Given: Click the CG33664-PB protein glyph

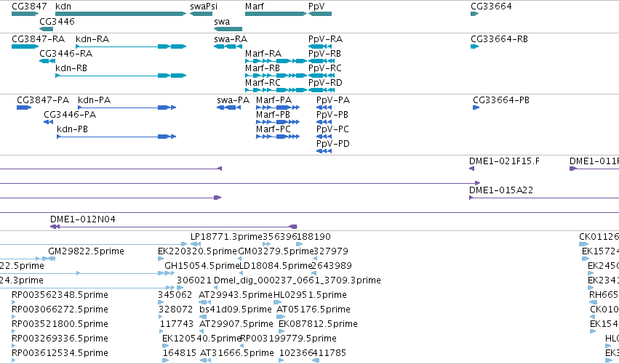Looking at the screenshot, I should [x=476, y=108].
